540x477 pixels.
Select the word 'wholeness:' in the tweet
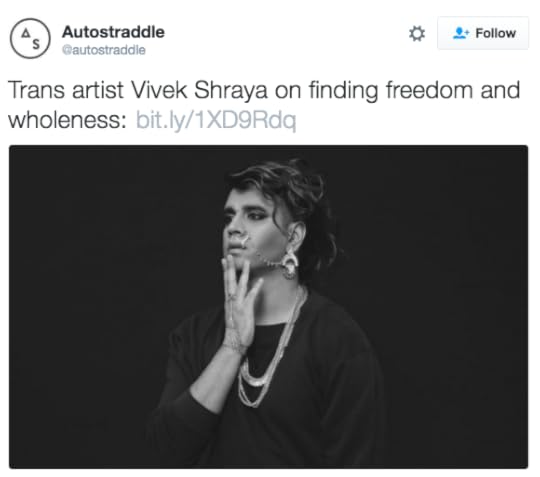coord(68,120)
